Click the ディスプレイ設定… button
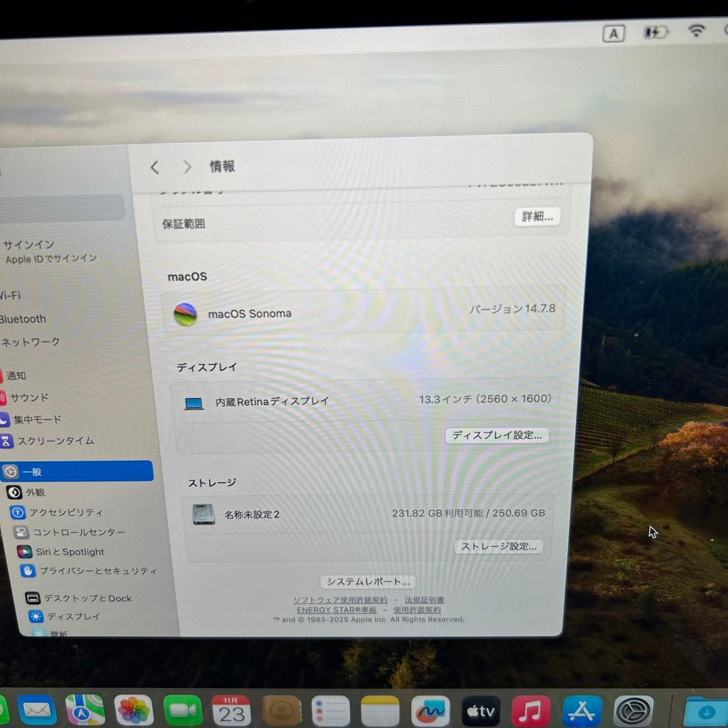This screenshot has height=728, width=728. pyautogui.click(x=497, y=435)
